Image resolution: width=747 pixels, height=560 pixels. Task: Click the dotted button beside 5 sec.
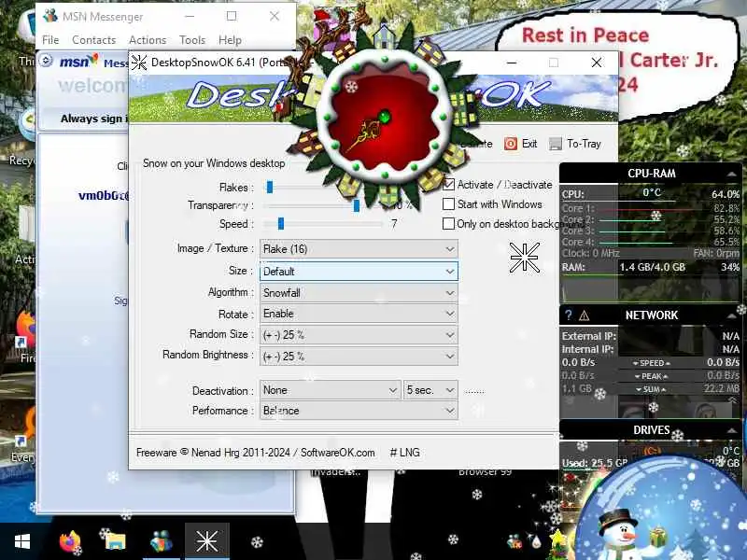coord(474,391)
